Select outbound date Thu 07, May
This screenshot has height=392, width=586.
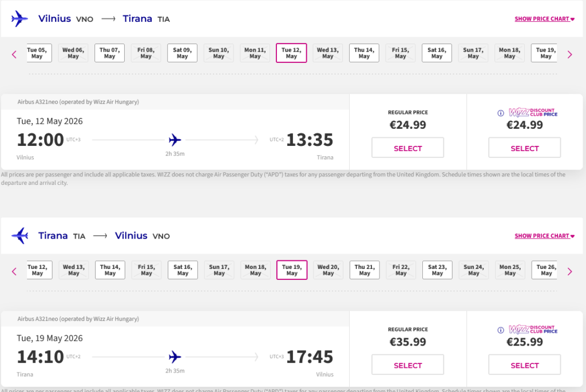[x=109, y=53]
